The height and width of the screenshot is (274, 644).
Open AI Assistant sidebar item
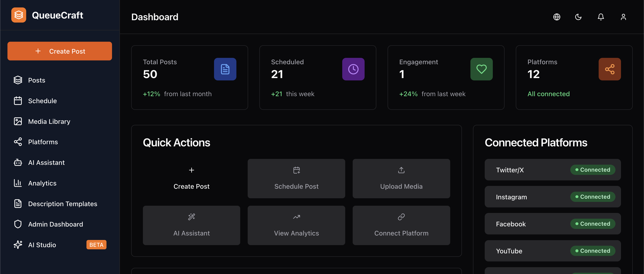point(60,163)
